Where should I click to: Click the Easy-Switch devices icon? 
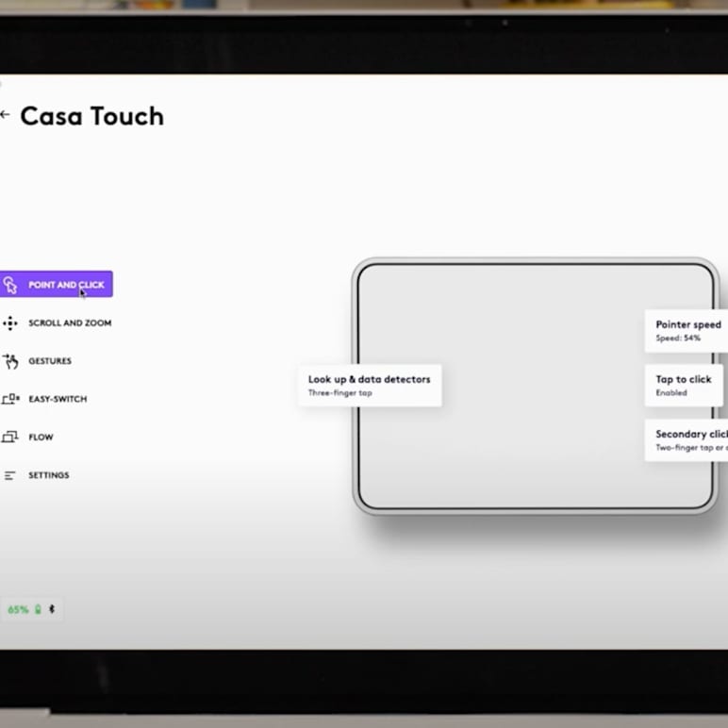point(10,399)
